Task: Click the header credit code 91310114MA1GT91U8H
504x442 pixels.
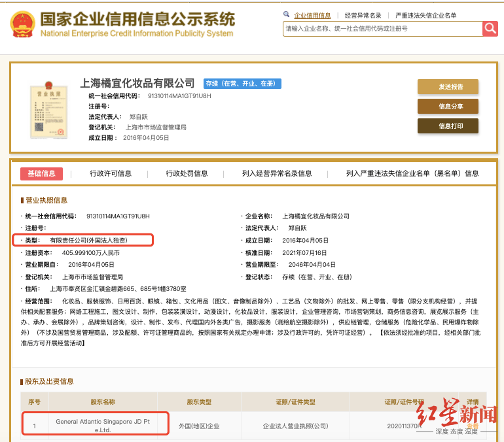Action: coord(179,96)
